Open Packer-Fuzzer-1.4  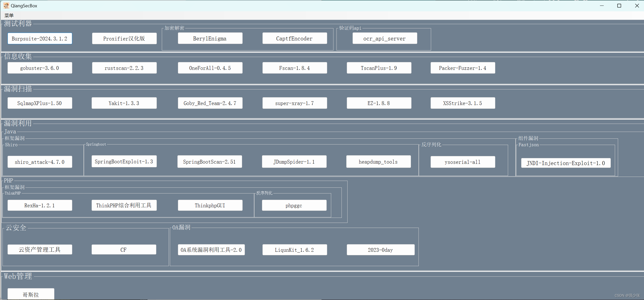[x=463, y=68]
